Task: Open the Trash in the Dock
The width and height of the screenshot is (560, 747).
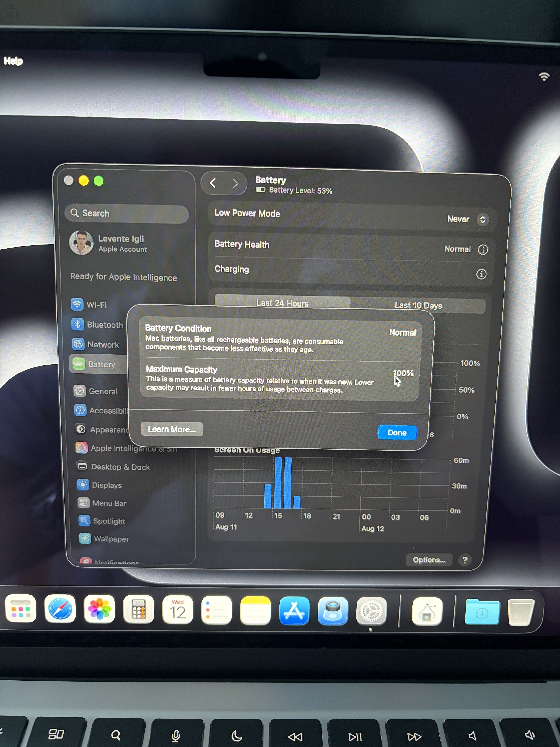Action: (x=521, y=612)
